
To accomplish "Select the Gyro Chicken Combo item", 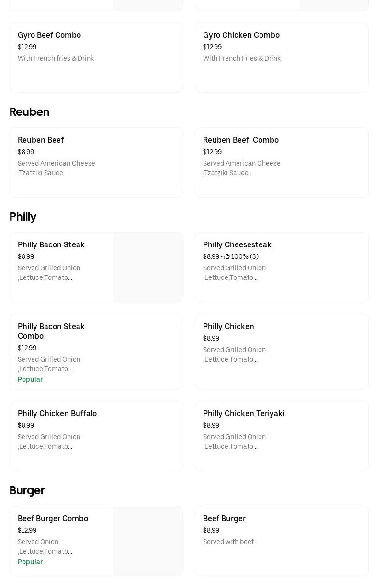I will (241, 35).
